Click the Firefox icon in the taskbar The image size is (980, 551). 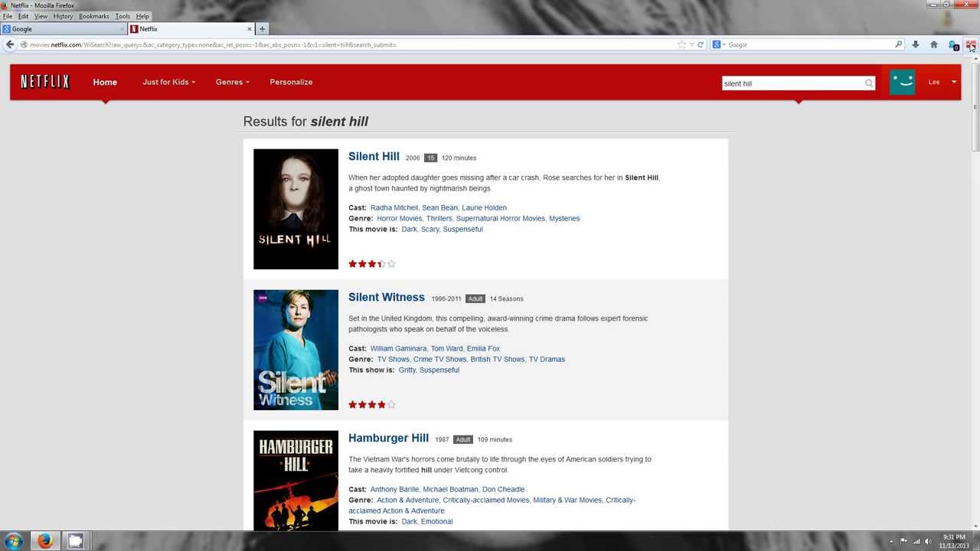click(x=45, y=541)
